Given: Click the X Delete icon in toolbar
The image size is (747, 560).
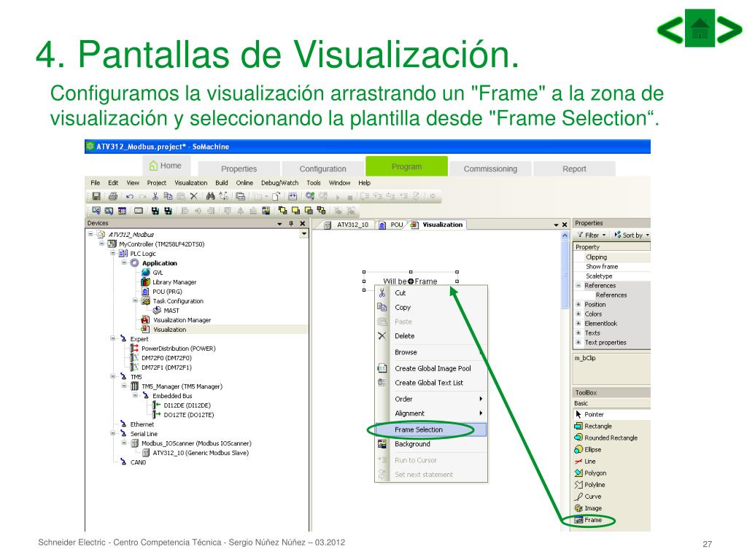Looking at the screenshot, I should 194,196.
